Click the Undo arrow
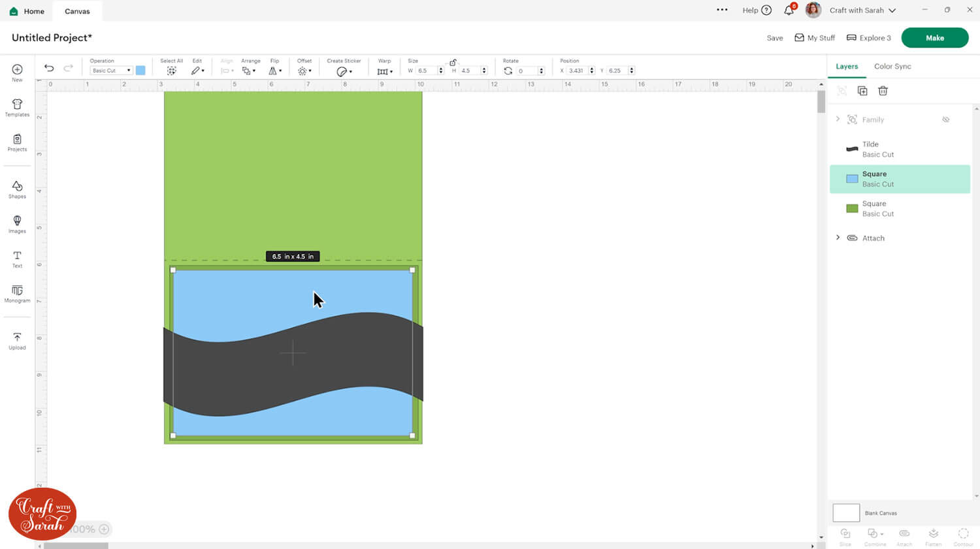The width and height of the screenshot is (980, 549). [49, 69]
